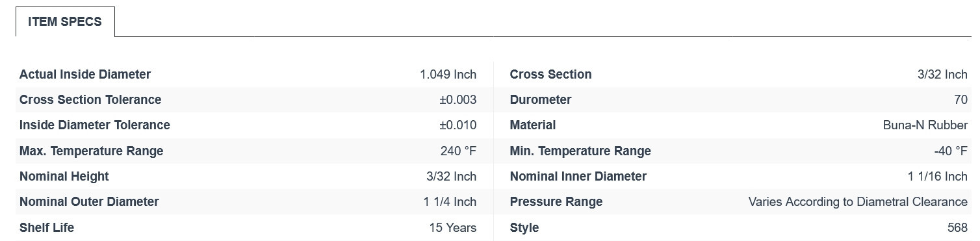Select the Inside Diameter Tolerance label
Viewport: 980px width, 241px height.
click(95, 125)
